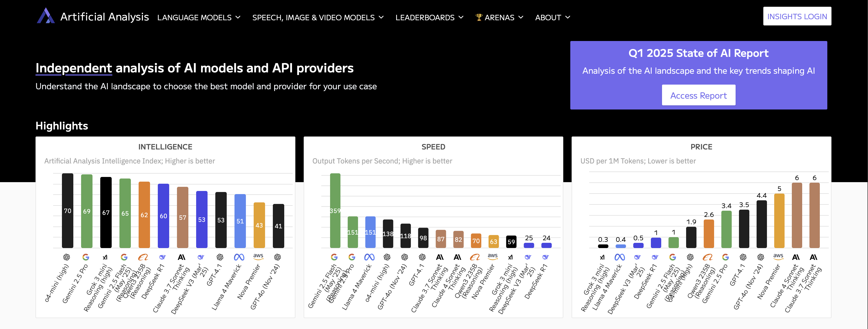Click Meta icon under Llama 4 Maverick in Speed chart
This screenshot has height=329, width=868.
point(370,257)
